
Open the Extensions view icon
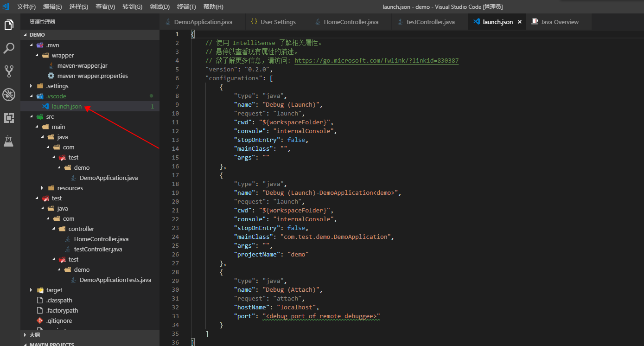point(9,118)
